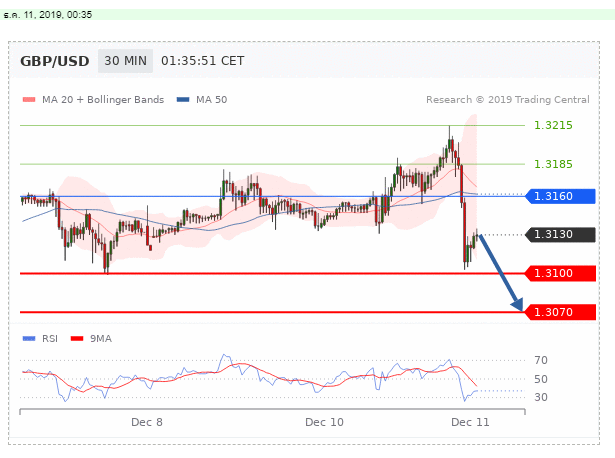Click the red 1.3100 support price tag

click(x=560, y=273)
